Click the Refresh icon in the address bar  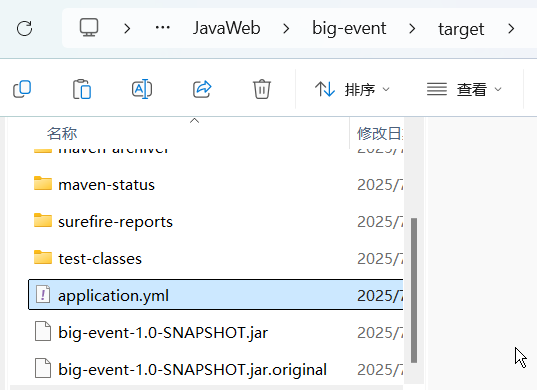click(24, 28)
